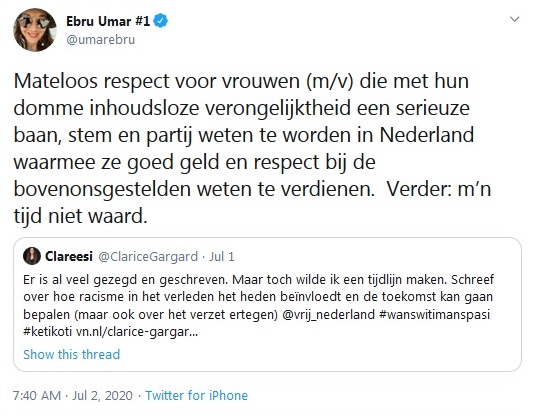The image size is (535, 416).
Task: Open the #ketikoti hashtag
Action: (48, 331)
